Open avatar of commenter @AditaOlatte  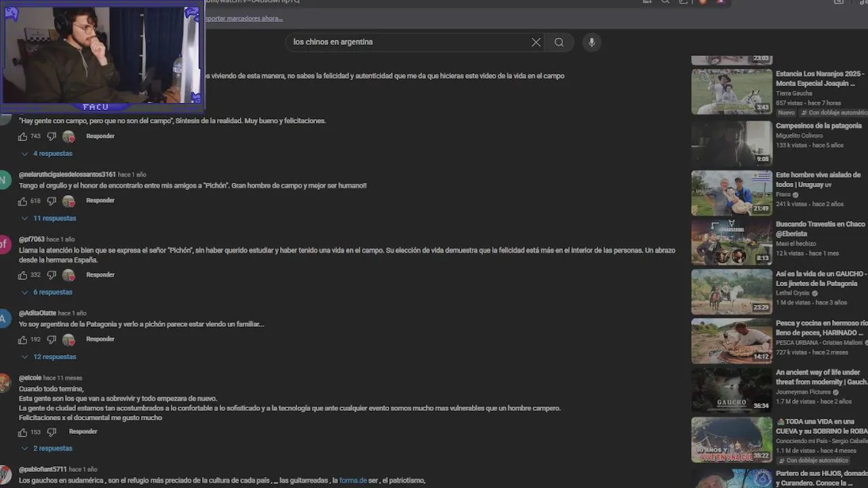point(5,318)
